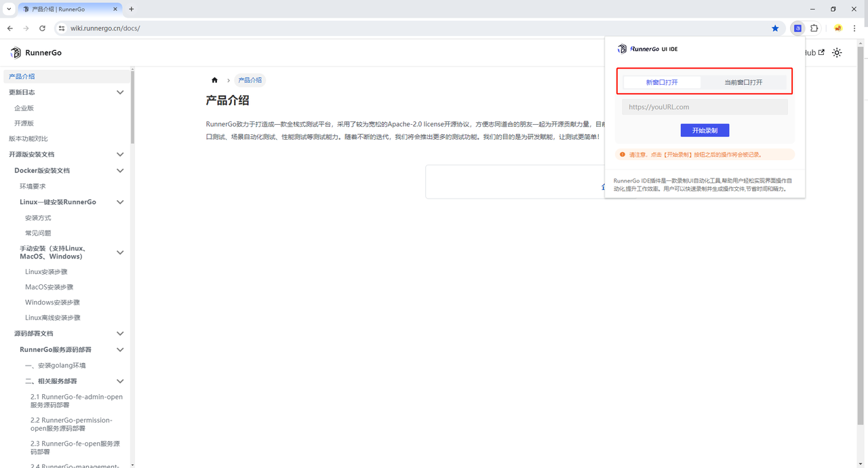Open 安装方式 doc page
The width and height of the screenshot is (868, 468).
point(38,218)
